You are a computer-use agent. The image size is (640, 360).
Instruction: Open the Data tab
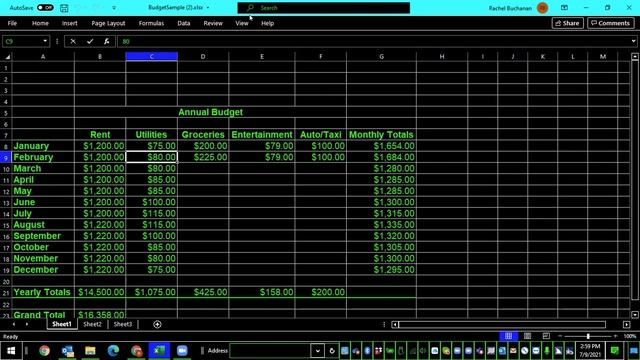tap(184, 23)
